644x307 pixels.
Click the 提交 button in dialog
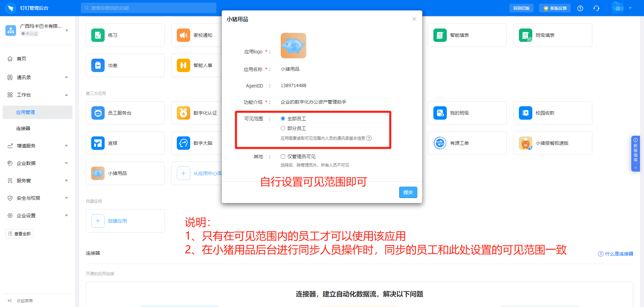coord(408,192)
